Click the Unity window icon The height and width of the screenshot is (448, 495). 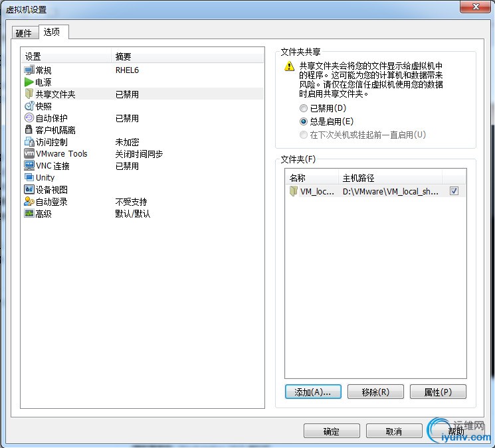tap(29, 177)
